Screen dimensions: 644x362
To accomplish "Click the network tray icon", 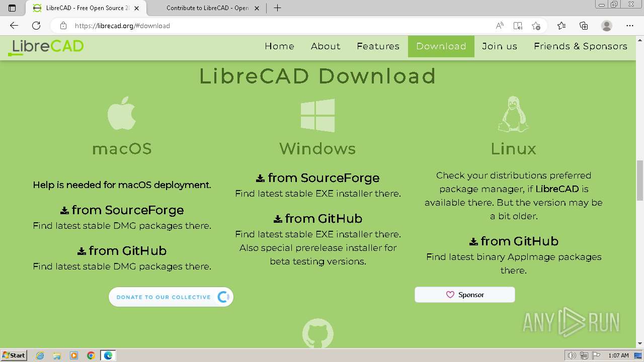I will [x=584, y=355].
